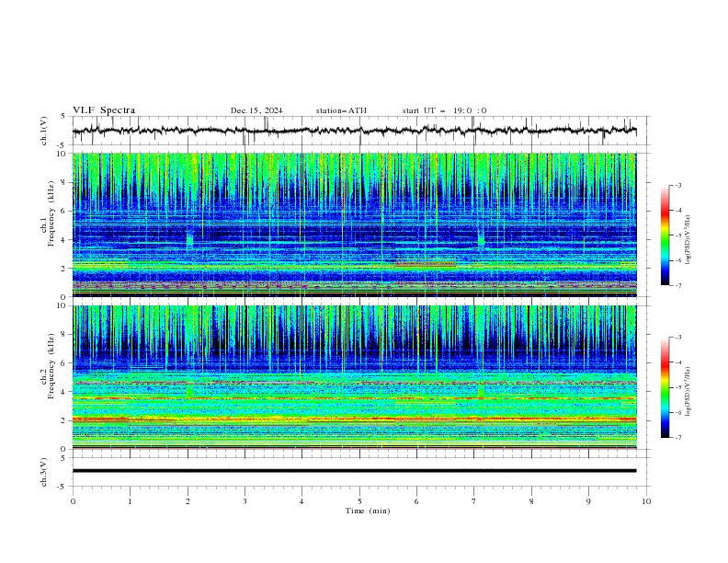Click the ch.2 "Frequency (kHz)" axis label
The width and height of the screenshot is (728, 563).
point(51,365)
